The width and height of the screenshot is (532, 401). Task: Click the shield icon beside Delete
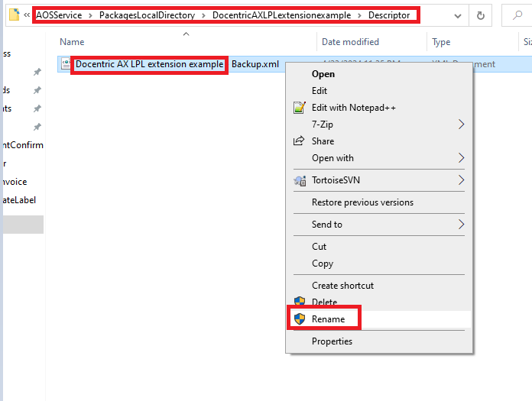(x=300, y=302)
